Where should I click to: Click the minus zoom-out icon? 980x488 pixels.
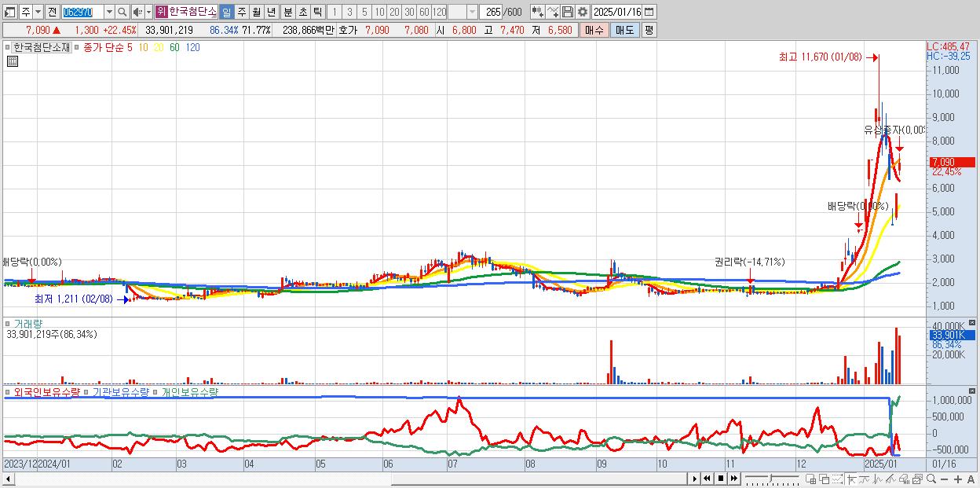(944, 479)
